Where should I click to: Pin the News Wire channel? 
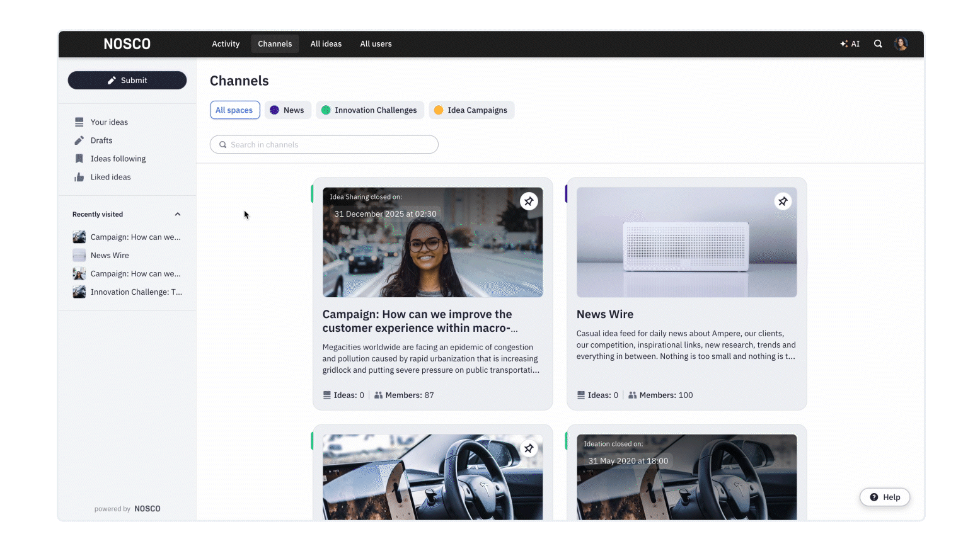tap(783, 202)
